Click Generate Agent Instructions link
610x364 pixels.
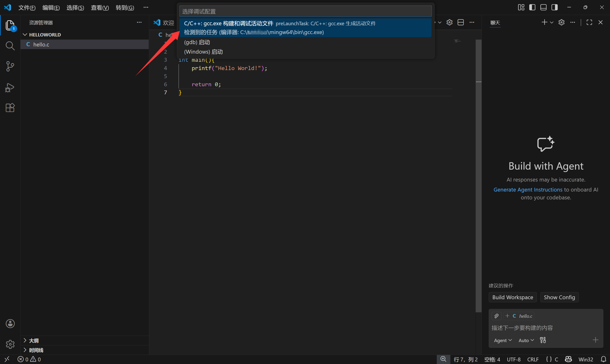pos(528,190)
